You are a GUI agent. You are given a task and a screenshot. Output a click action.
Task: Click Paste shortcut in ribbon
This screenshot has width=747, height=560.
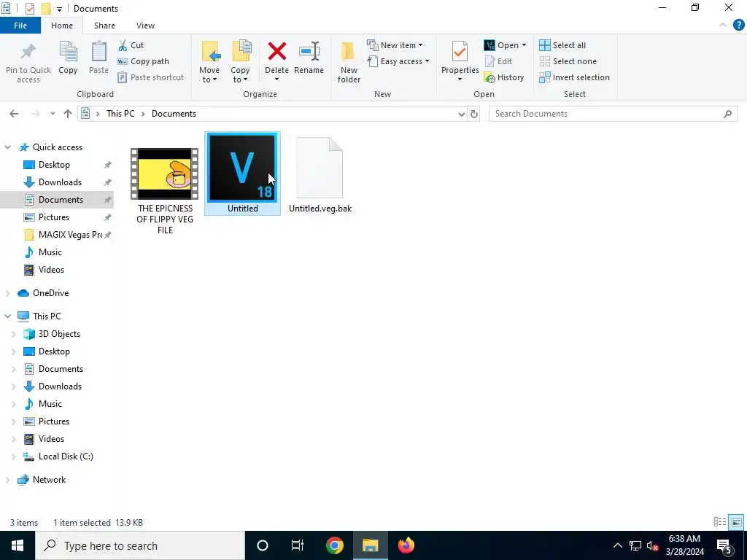pos(151,77)
